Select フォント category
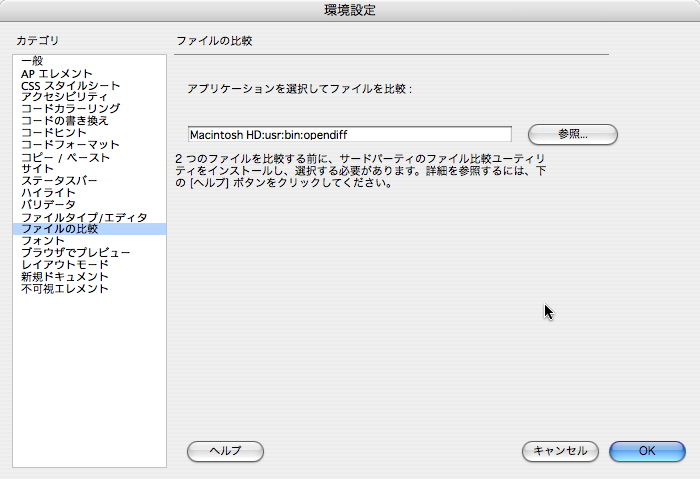The height and width of the screenshot is (479, 700). pyautogui.click(x=43, y=241)
